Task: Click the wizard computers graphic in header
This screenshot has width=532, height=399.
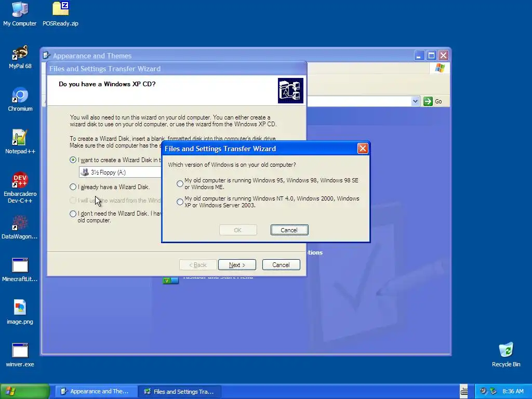Action: tap(290, 90)
